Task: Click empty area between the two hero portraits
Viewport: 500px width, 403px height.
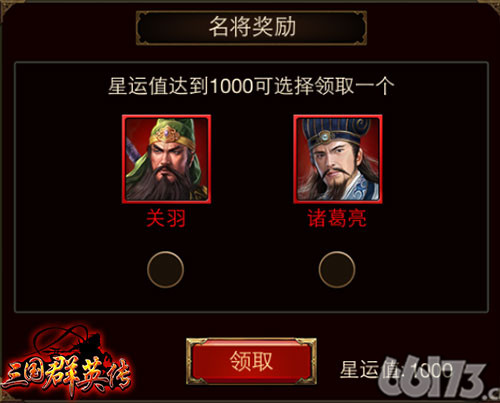Action: (x=252, y=159)
